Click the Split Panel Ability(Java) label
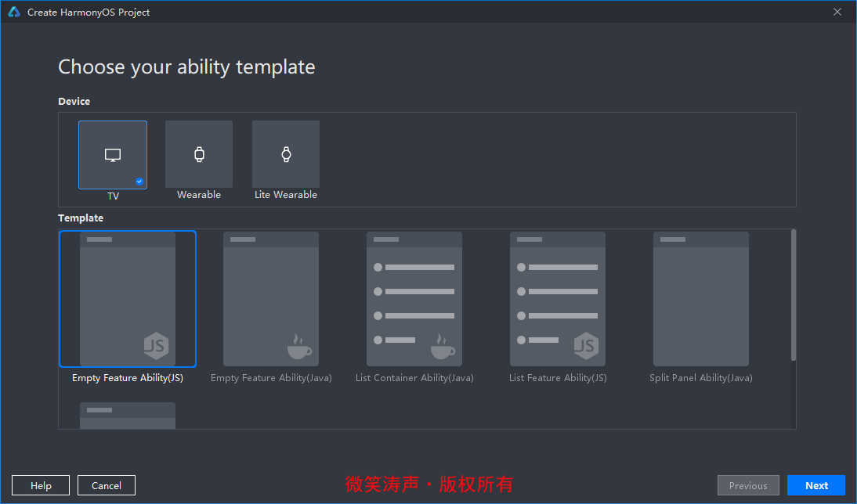This screenshot has height=504, width=857. (701, 378)
